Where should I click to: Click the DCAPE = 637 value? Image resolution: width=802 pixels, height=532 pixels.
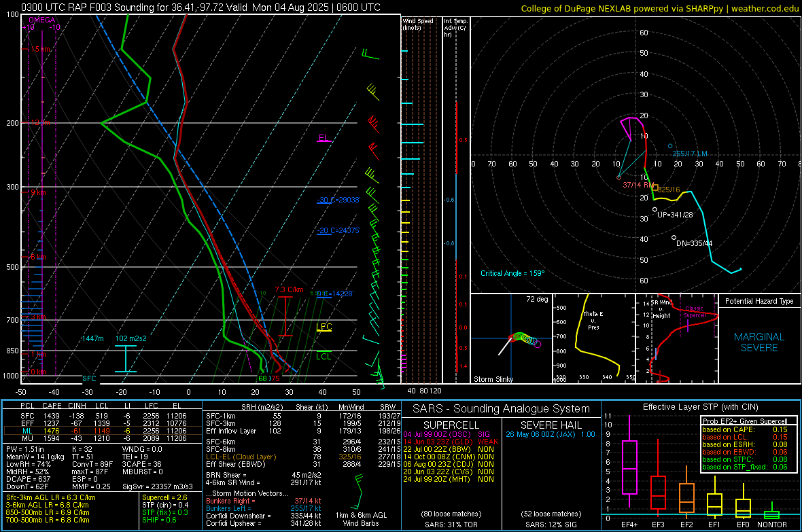[x=28, y=479]
